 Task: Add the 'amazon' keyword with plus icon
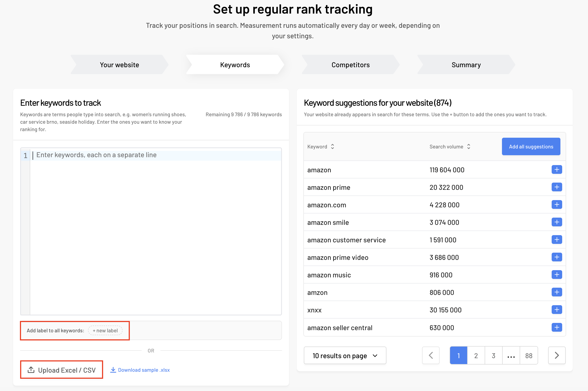[556, 170]
